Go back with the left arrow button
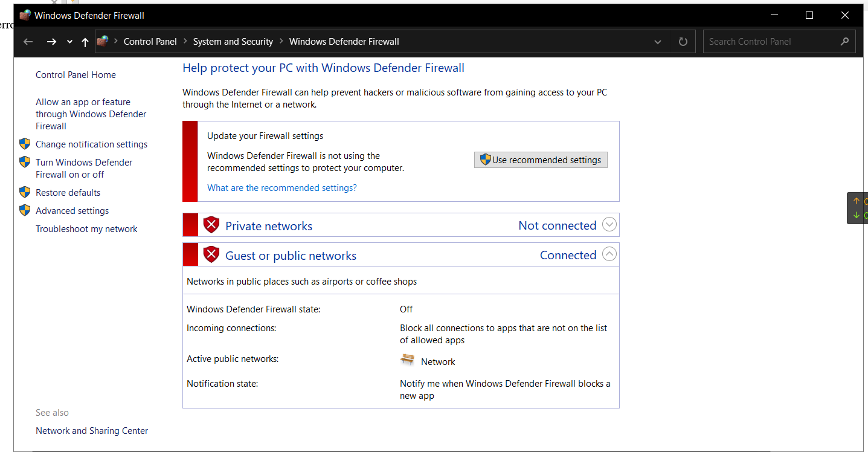Viewport: 868px width, 452px height. 28,42
